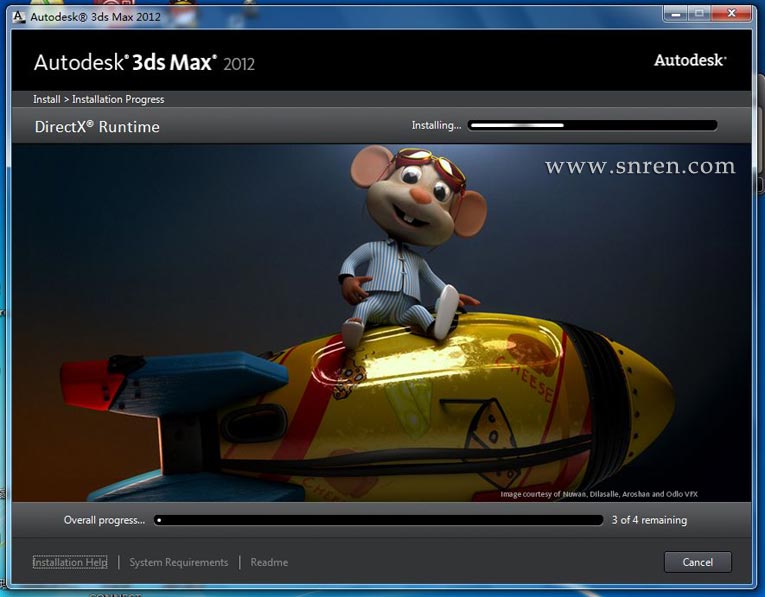765x597 pixels.
Task: Click the 'DirectX® Runtime' component title
Action: pos(97,127)
